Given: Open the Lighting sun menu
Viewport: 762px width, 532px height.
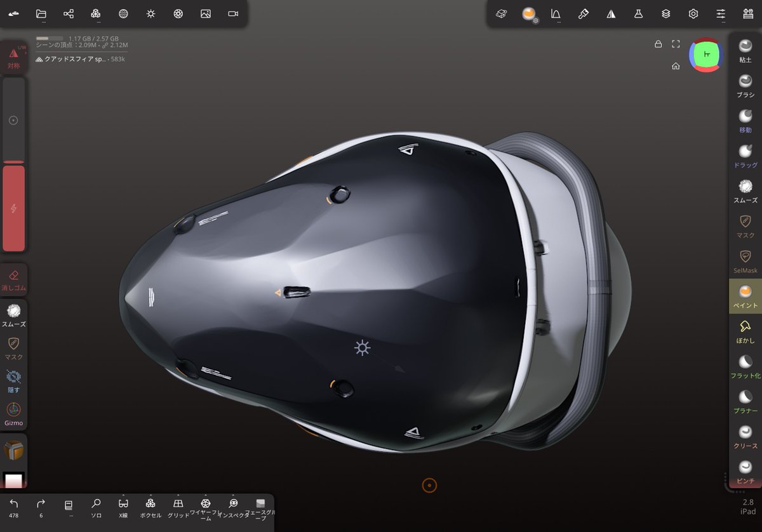Looking at the screenshot, I should pyautogui.click(x=150, y=13).
